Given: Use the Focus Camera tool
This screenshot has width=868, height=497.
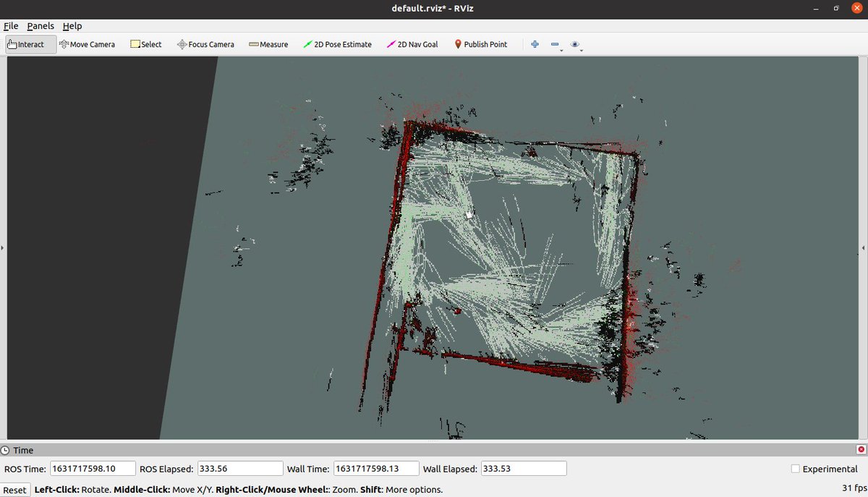Looking at the screenshot, I should pos(205,44).
